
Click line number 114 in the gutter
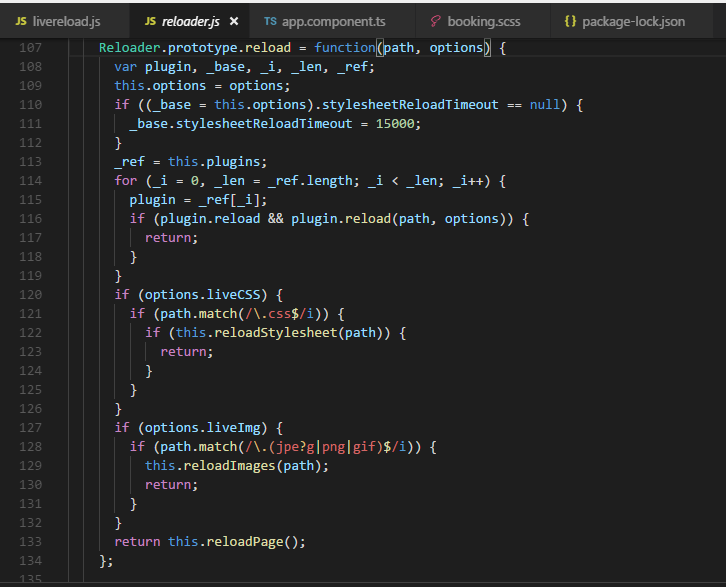click(31, 181)
